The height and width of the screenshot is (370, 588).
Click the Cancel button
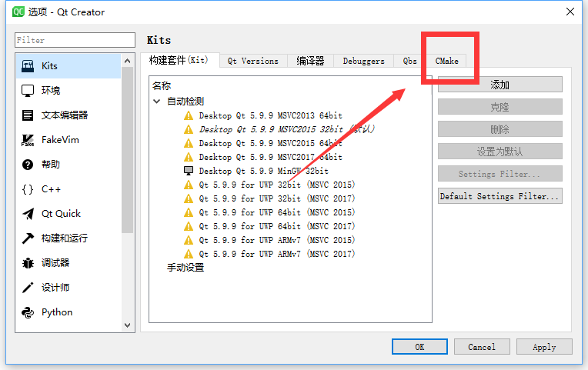tap(482, 347)
